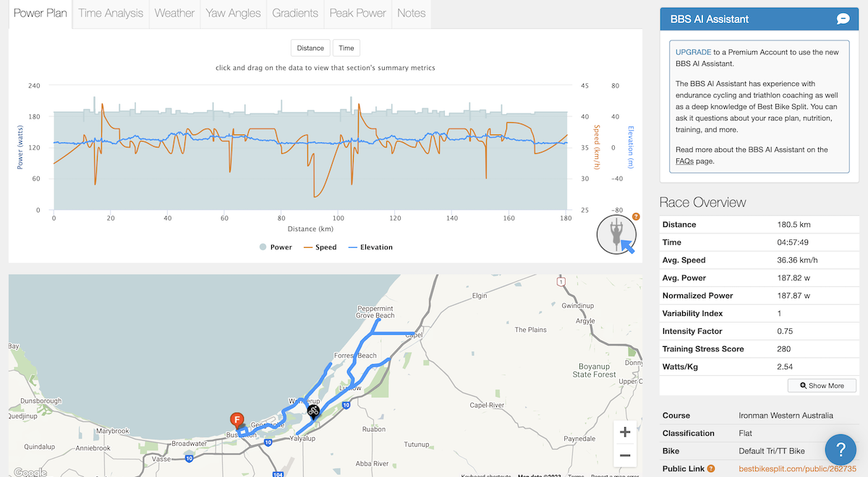Switch to the Peak Power tab

357,13
